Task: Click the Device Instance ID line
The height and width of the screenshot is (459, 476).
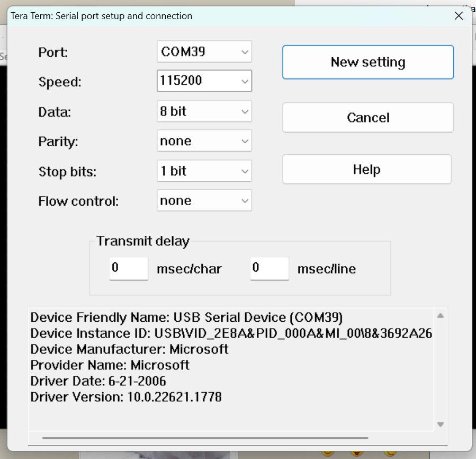Action: click(231, 333)
